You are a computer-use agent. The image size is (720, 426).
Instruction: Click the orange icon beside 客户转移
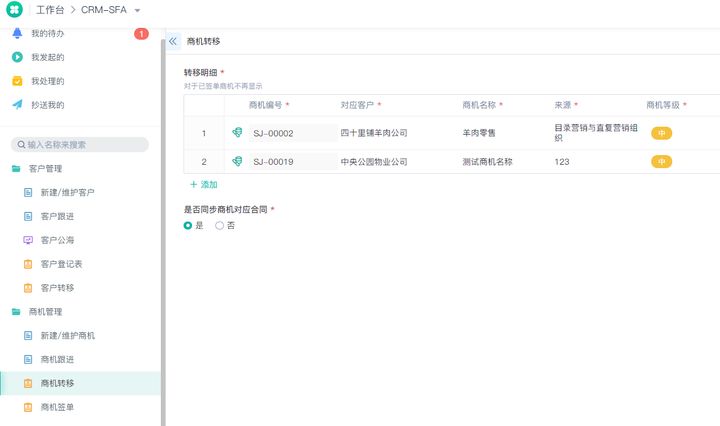coord(28,288)
